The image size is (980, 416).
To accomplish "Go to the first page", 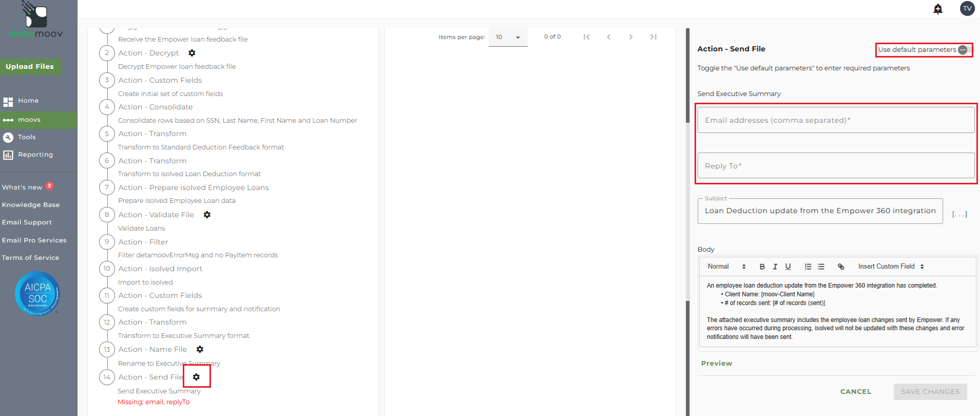I will [x=587, y=37].
